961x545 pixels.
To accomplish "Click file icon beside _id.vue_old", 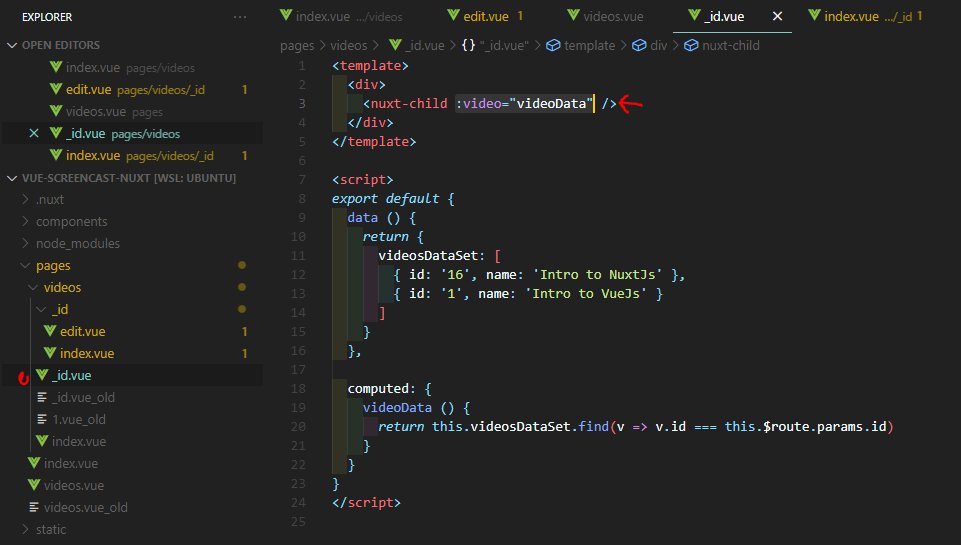I will click(x=42, y=398).
